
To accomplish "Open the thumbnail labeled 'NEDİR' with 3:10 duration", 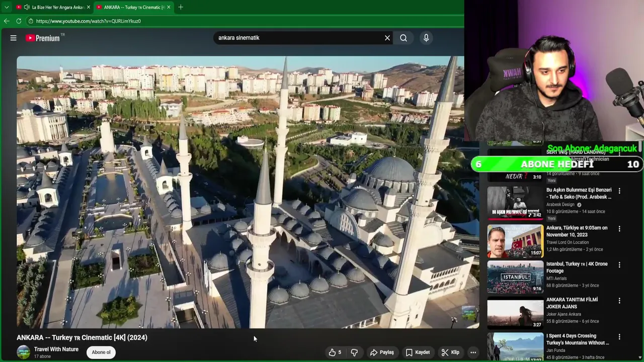I will (x=515, y=166).
